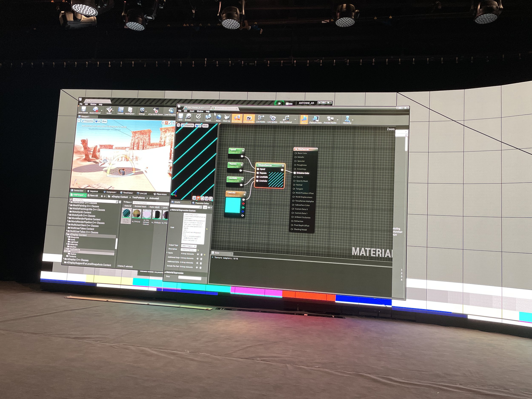Collapse the nDisplay Content folder
Screen dimensions: 532x399
click(66, 234)
